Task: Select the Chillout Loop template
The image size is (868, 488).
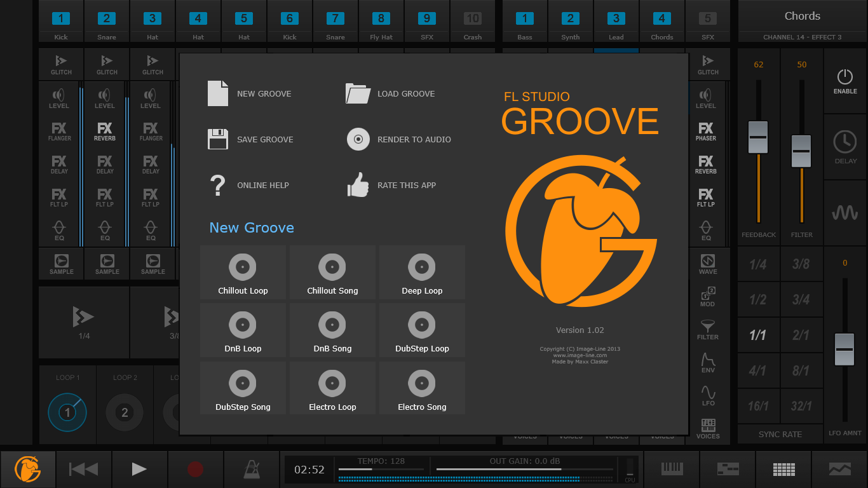Action: (x=243, y=273)
